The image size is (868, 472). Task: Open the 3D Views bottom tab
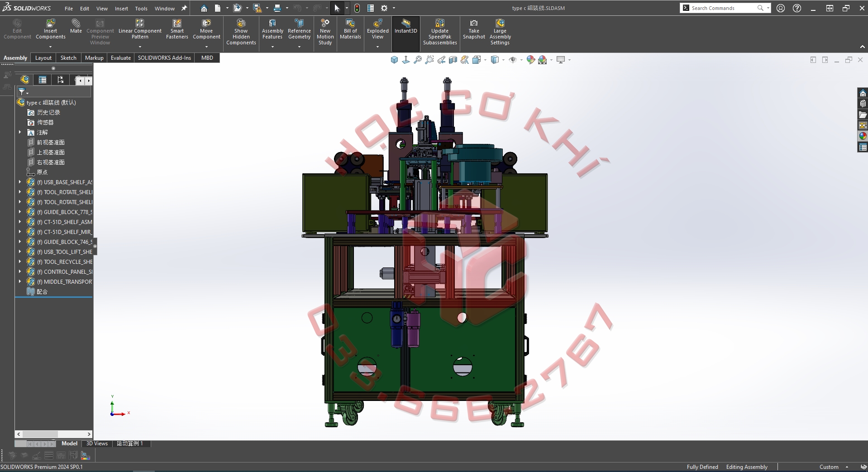(97, 443)
